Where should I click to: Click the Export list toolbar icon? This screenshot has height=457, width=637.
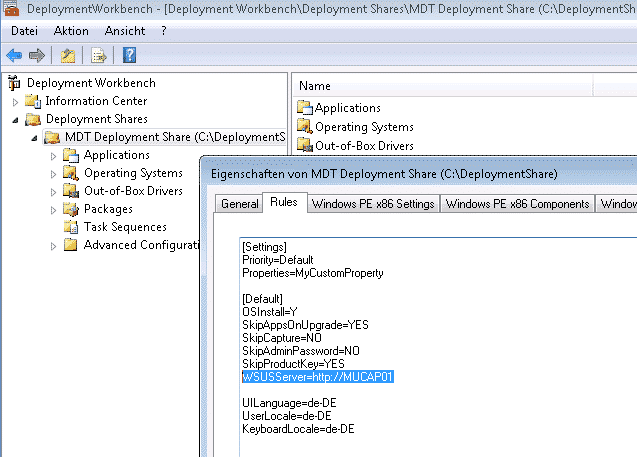[x=99, y=55]
